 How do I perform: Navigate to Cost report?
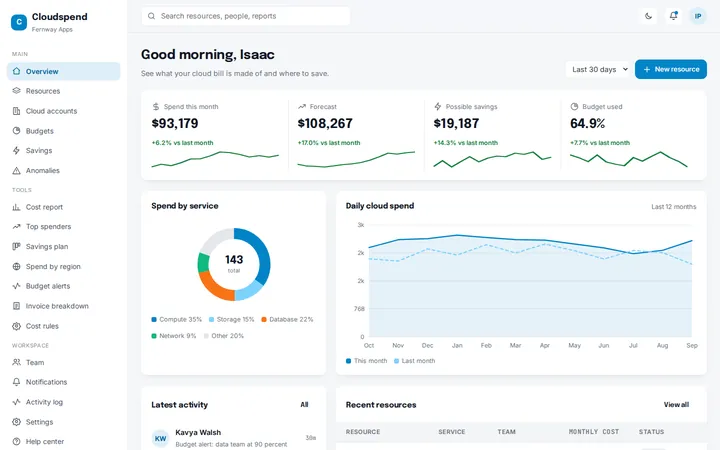(x=63, y=207)
